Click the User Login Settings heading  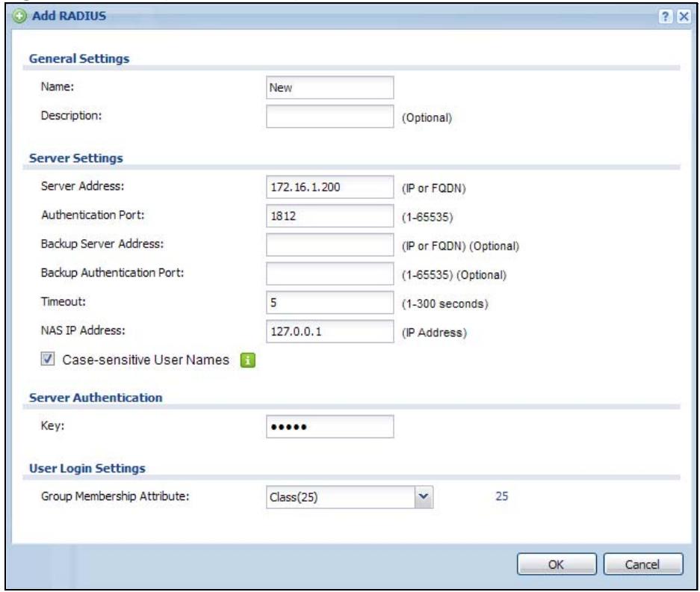tap(87, 468)
